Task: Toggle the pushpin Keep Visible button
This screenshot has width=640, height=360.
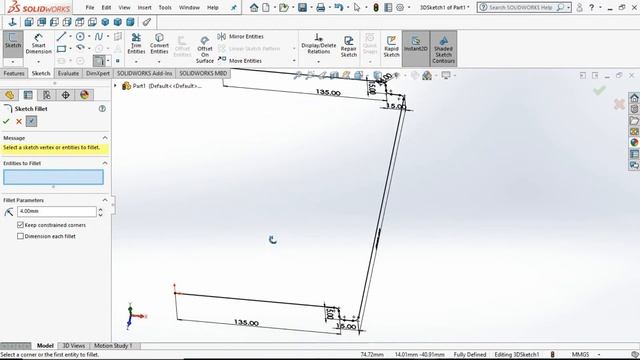Action: [31, 121]
